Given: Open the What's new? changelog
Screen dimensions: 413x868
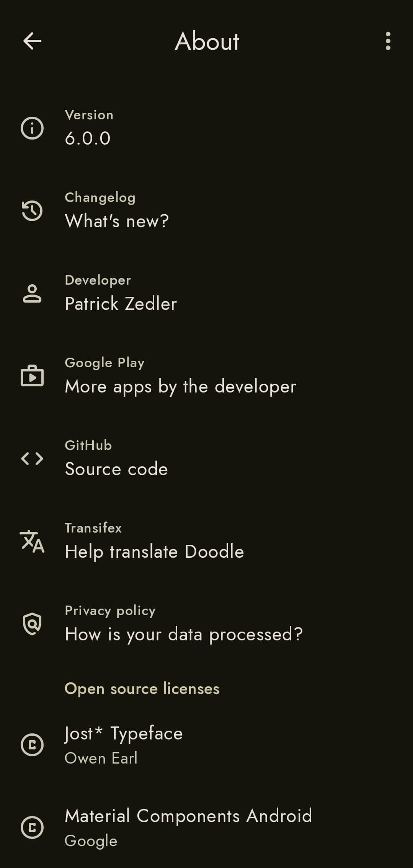Looking at the screenshot, I should click(117, 221).
